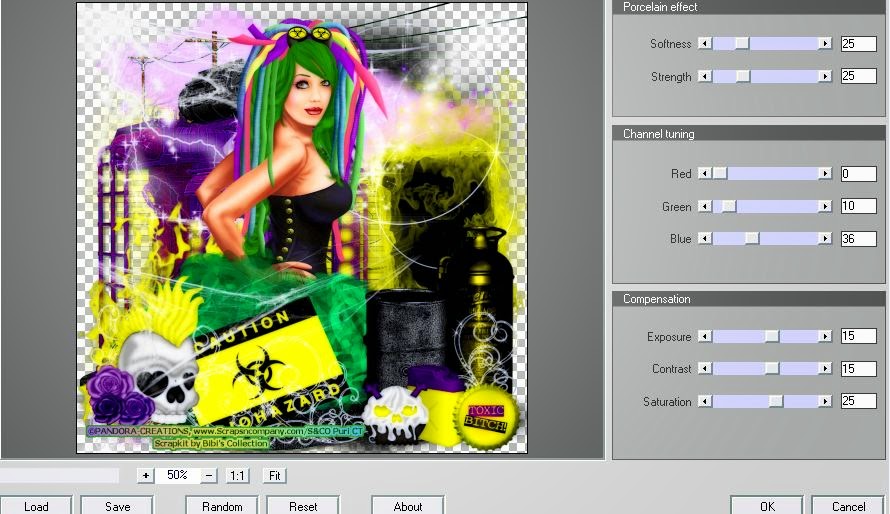Image resolution: width=890 pixels, height=514 pixels.
Task: Reset all filter settings
Action: pyautogui.click(x=303, y=506)
